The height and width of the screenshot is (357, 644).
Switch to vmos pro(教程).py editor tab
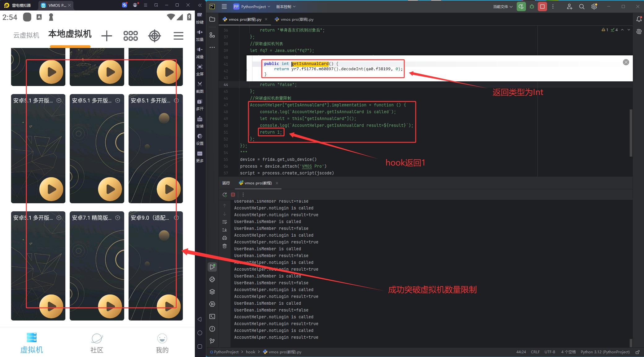[x=245, y=19]
